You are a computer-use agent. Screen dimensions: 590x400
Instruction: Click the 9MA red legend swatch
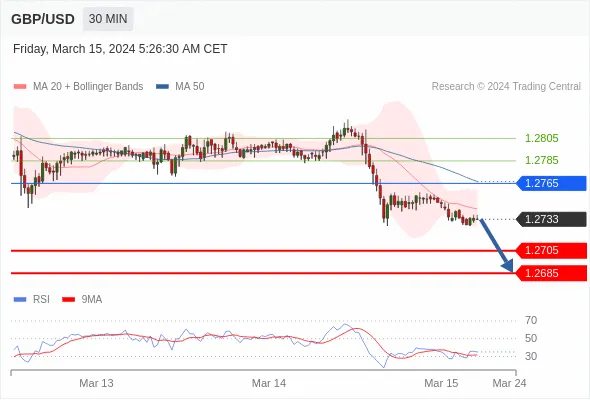(68, 300)
